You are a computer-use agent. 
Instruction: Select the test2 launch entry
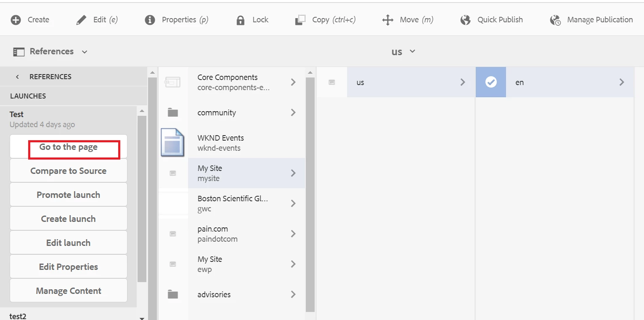[x=18, y=316]
